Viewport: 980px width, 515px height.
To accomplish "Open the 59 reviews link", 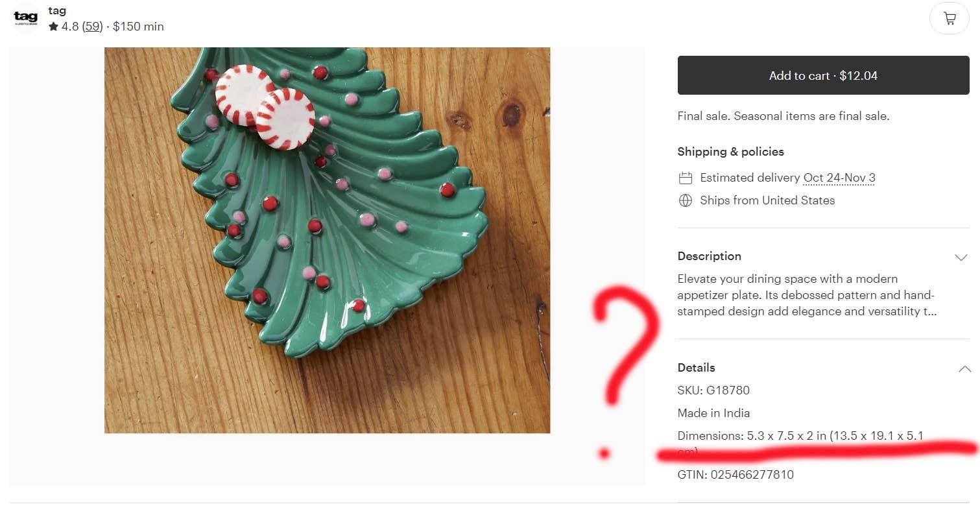I will 93,27.
